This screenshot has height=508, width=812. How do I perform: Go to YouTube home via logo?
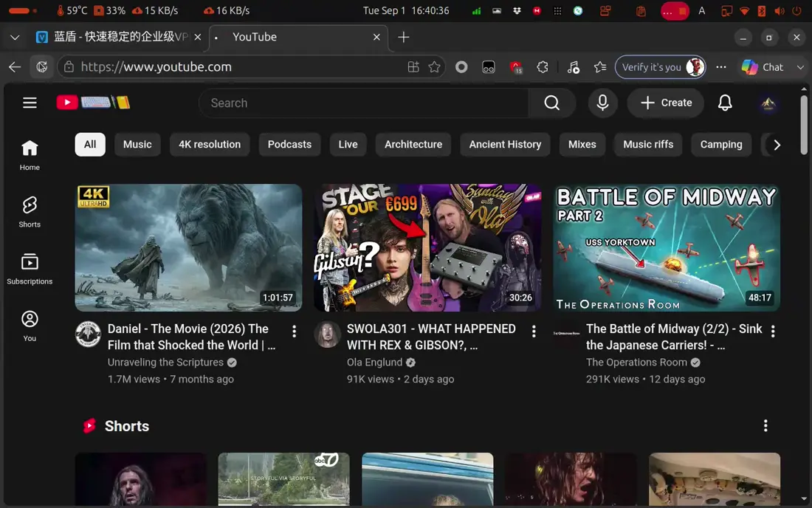click(93, 103)
